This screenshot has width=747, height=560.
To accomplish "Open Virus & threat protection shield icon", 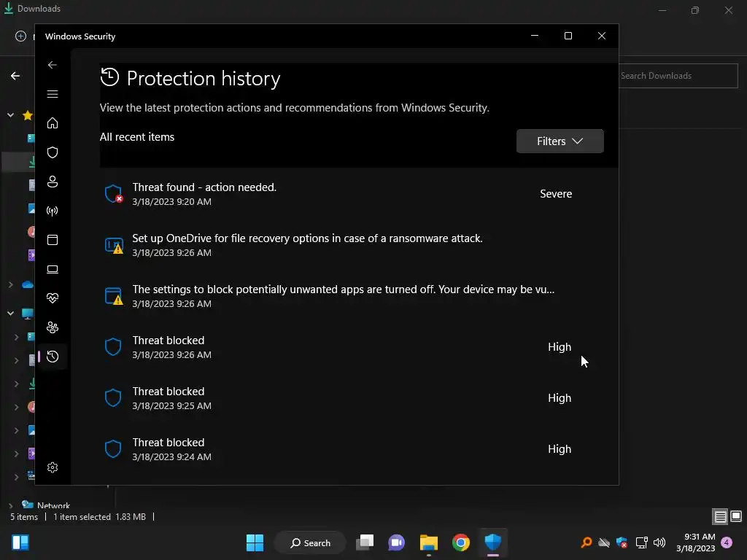I will (53, 152).
